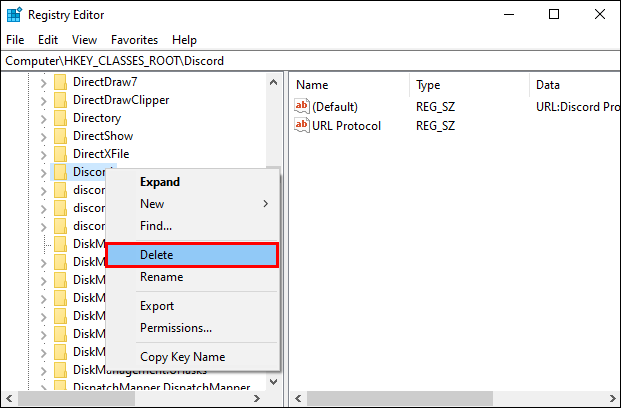Click the (Default) string value icon
Image resolution: width=621 pixels, height=408 pixels.
click(303, 107)
